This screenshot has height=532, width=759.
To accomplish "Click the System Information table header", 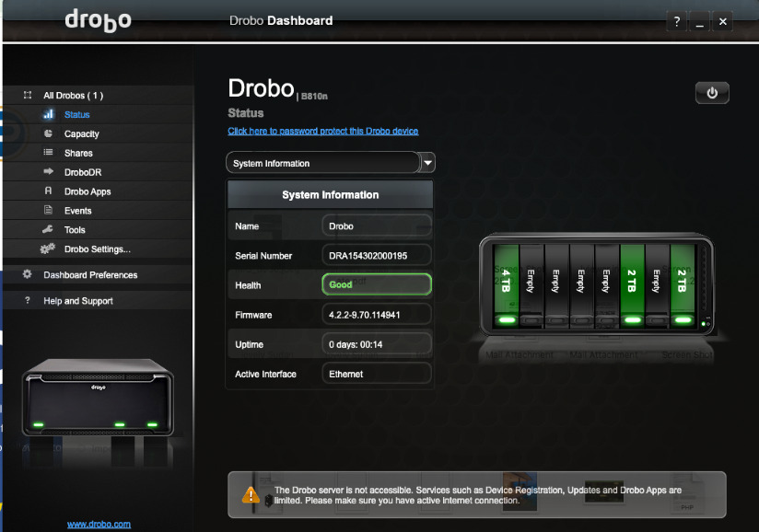I will (330, 194).
